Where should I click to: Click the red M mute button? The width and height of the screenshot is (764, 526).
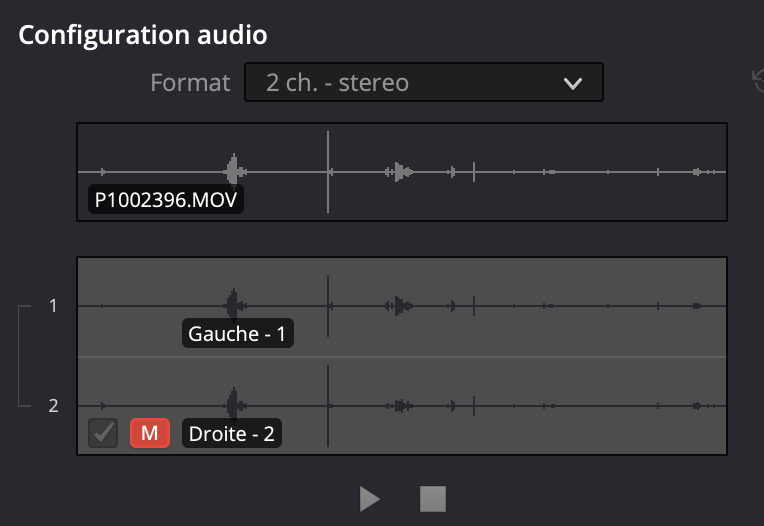click(x=150, y=432)
